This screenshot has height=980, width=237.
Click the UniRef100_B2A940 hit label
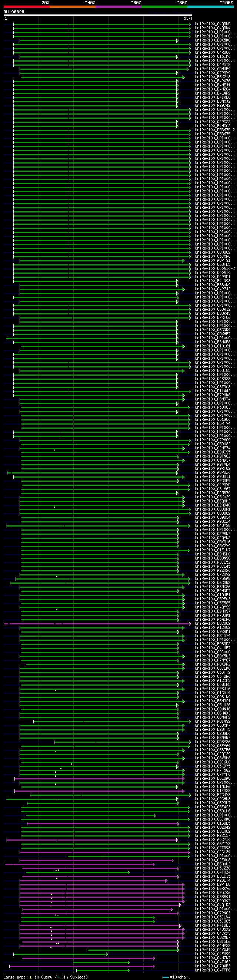[213, 505]
